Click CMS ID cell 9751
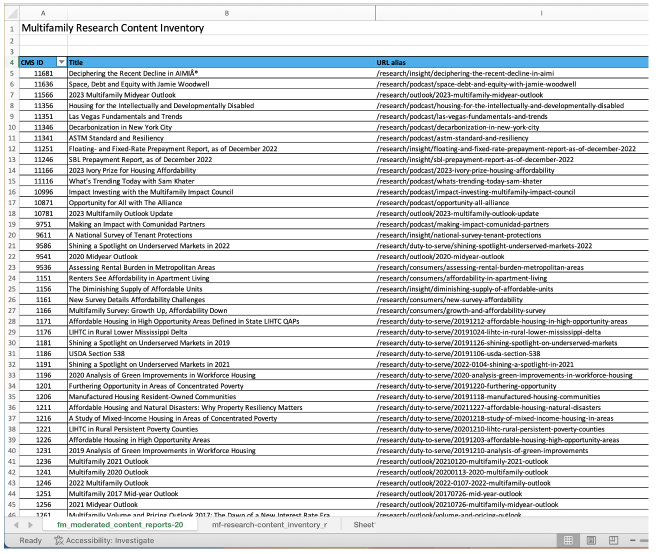The image size is (657, 554). pyautogui.click(x=43, y=224)
